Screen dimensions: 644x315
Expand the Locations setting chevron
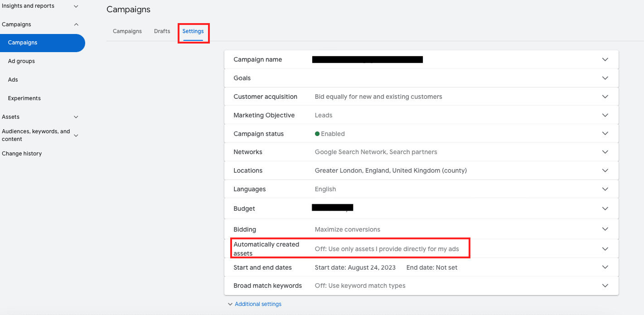(x=605, y=170)
